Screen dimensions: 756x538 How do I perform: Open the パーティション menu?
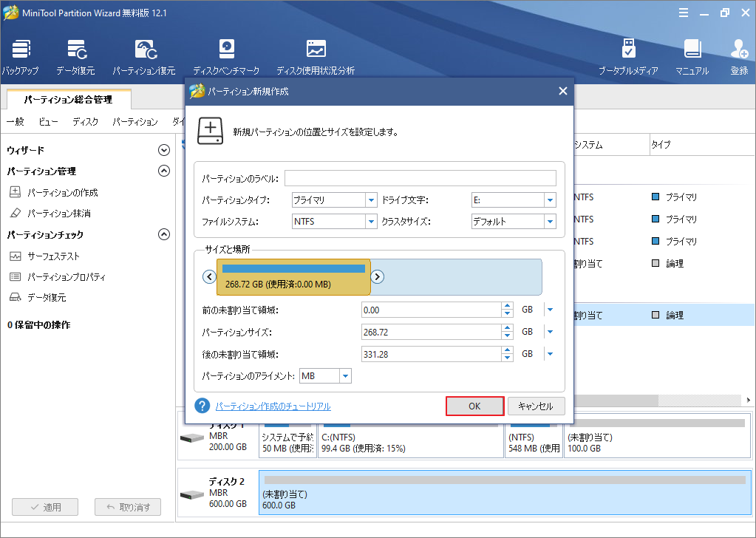tap(135, 122)
